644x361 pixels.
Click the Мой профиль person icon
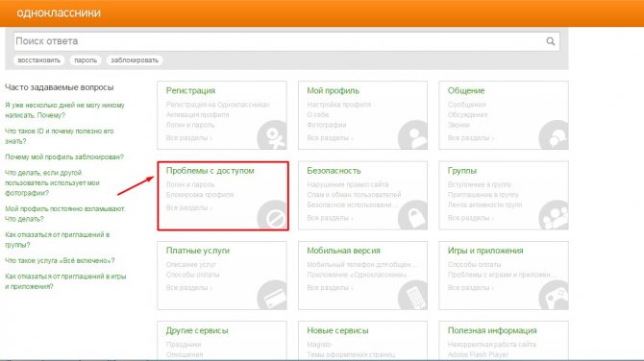tap(412, 135)
